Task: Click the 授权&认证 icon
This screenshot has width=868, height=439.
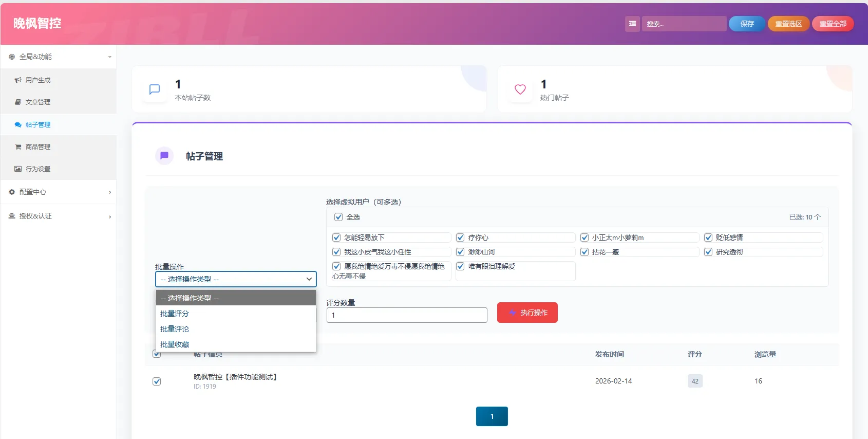Action: (12, 216)
